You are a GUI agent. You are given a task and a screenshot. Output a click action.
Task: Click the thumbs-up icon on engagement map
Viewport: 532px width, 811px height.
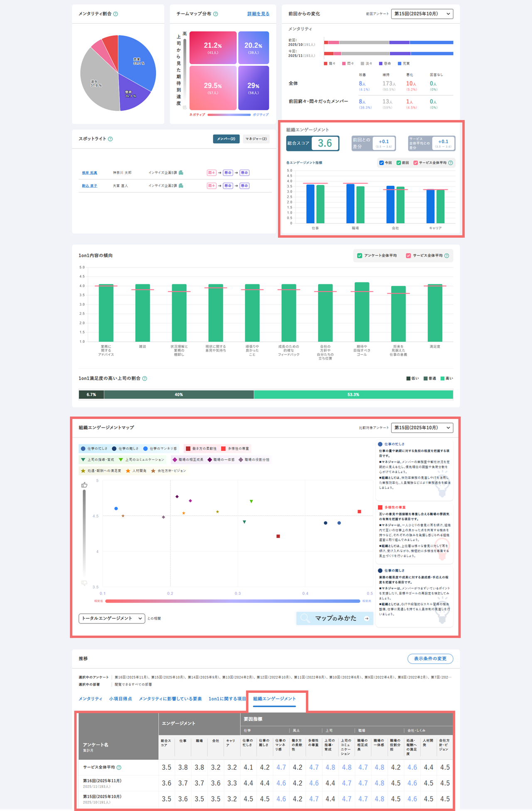tap(84, 485)
